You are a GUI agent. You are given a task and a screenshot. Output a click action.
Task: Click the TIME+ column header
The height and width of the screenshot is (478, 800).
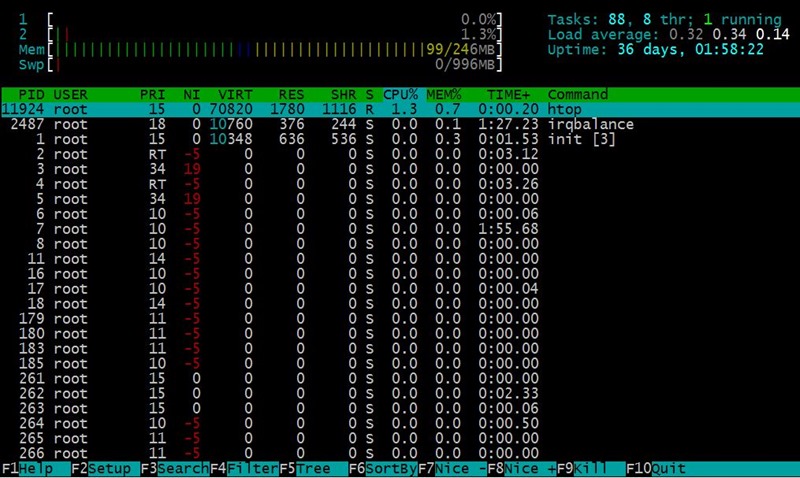point(508,94)
